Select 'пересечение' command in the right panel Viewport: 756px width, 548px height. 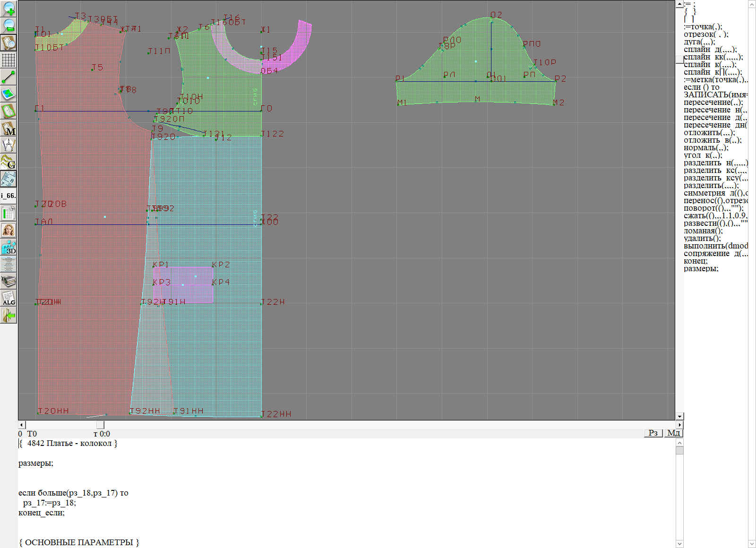pyautogui.click(x=713, y=103)
